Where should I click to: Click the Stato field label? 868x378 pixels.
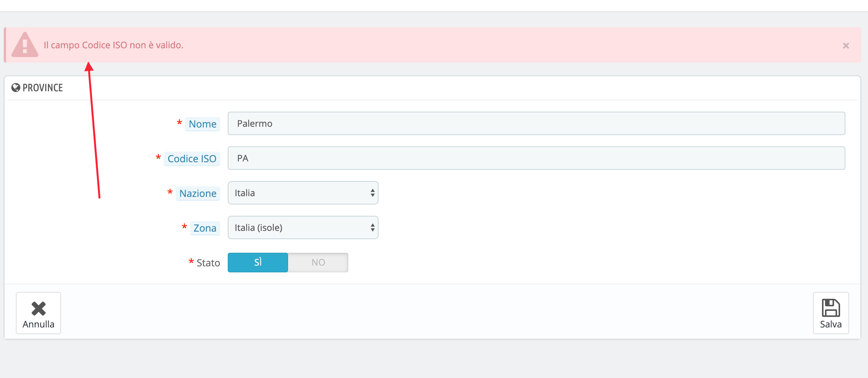tap(208, 263)
